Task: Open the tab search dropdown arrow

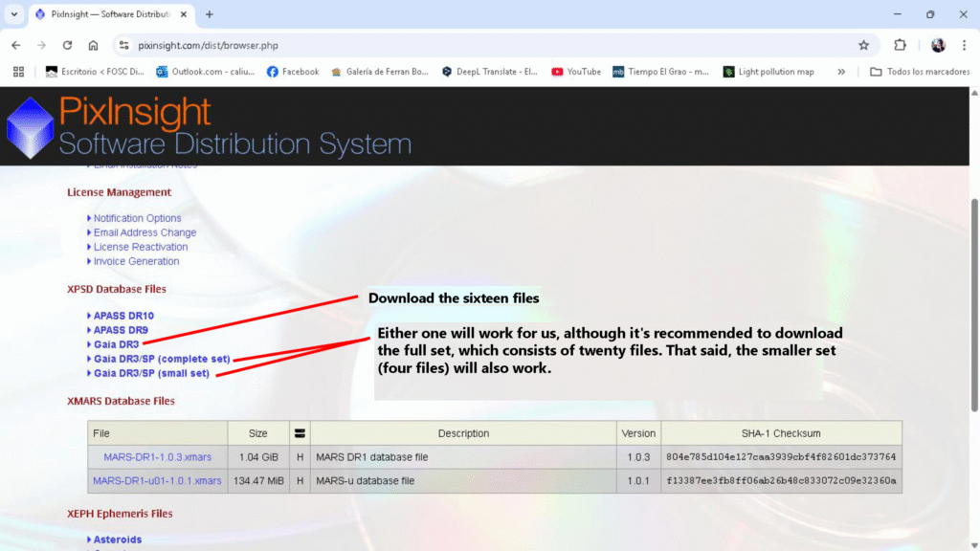Action: 14,14
